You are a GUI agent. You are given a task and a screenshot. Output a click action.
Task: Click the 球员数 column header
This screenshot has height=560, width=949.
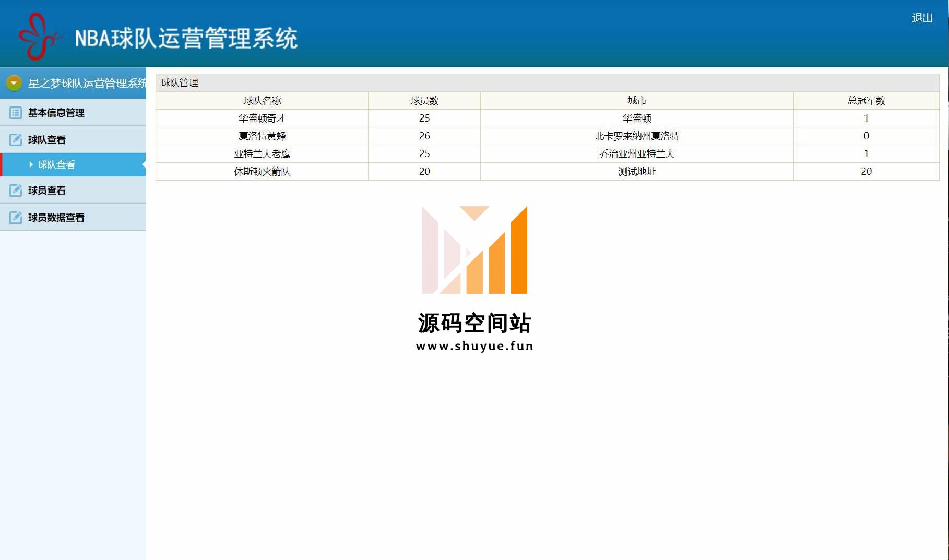click(x=424, y=101)
